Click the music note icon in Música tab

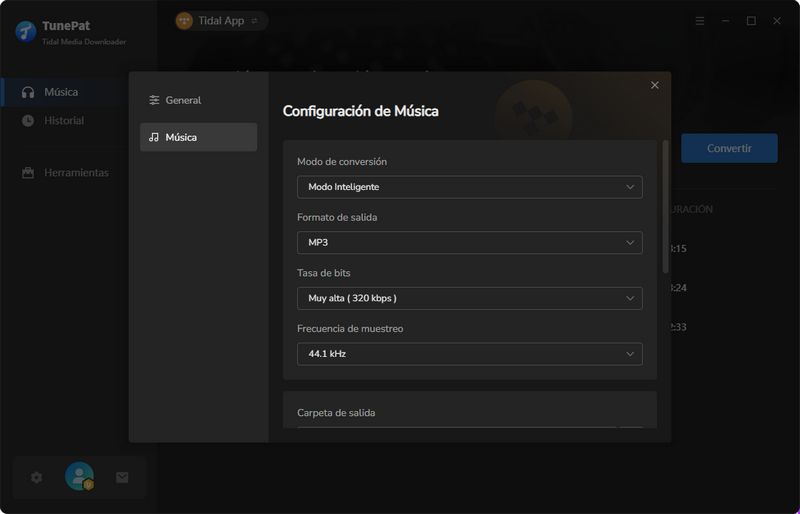point(154,137)
